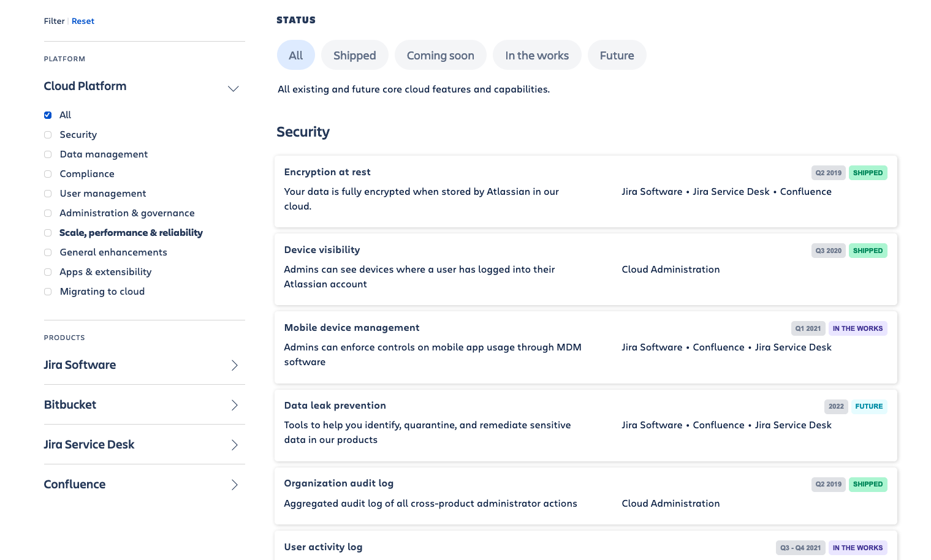The image size is (931, 560).
Task: Open the Jira Service Desk product heading
Action: click(x=89, y=444)
